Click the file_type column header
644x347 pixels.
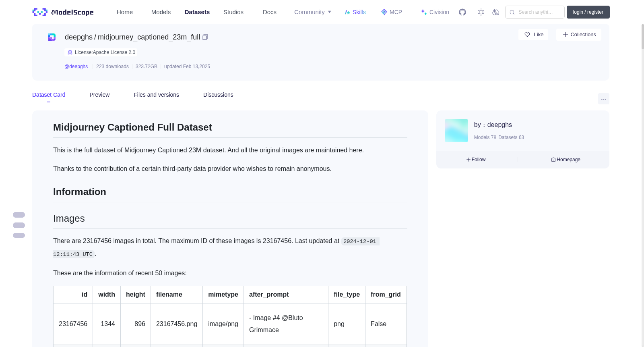347,295
